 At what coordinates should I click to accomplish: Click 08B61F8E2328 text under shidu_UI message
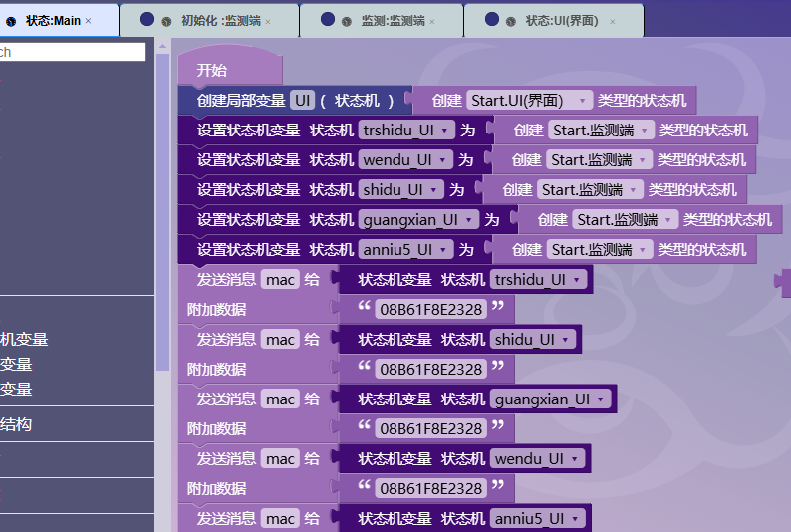click(x=430, y=370)
